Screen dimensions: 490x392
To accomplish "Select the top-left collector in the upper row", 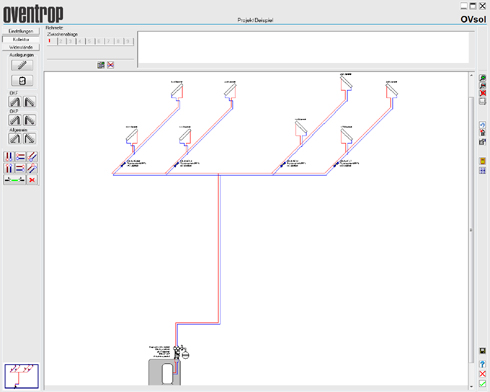I will coord(177,91).
